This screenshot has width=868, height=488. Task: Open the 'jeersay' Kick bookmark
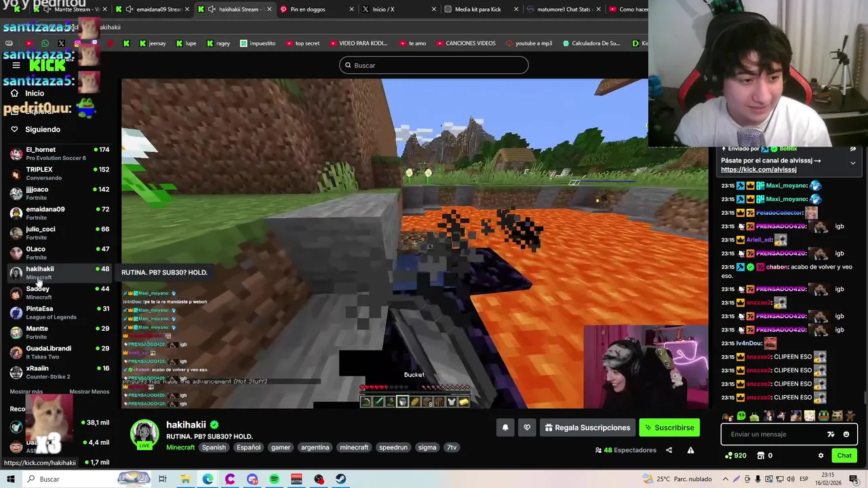[153, 43]
